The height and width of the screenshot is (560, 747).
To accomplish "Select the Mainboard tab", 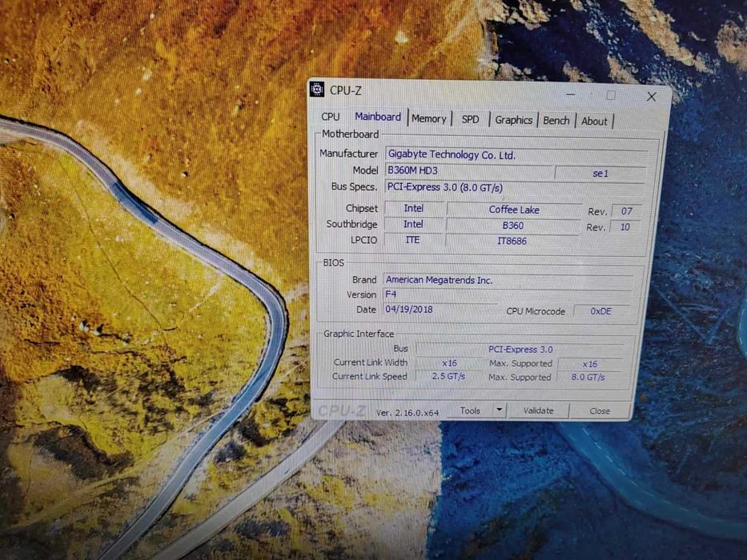I will click(x=378, y=117).
